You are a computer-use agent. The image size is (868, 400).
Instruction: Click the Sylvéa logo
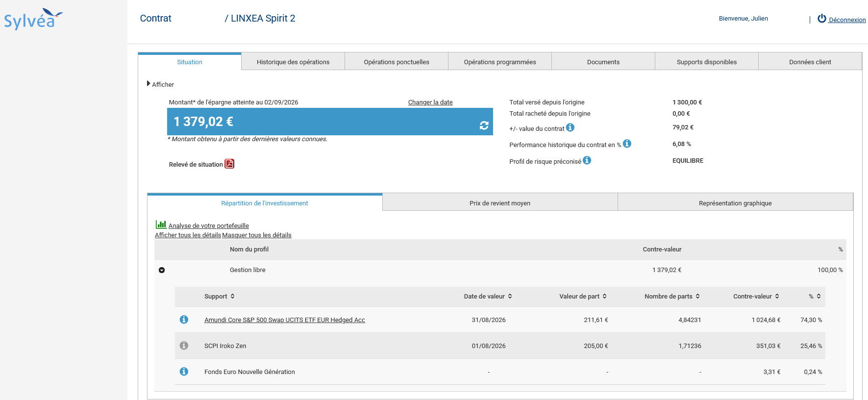(x=33, y=19)
